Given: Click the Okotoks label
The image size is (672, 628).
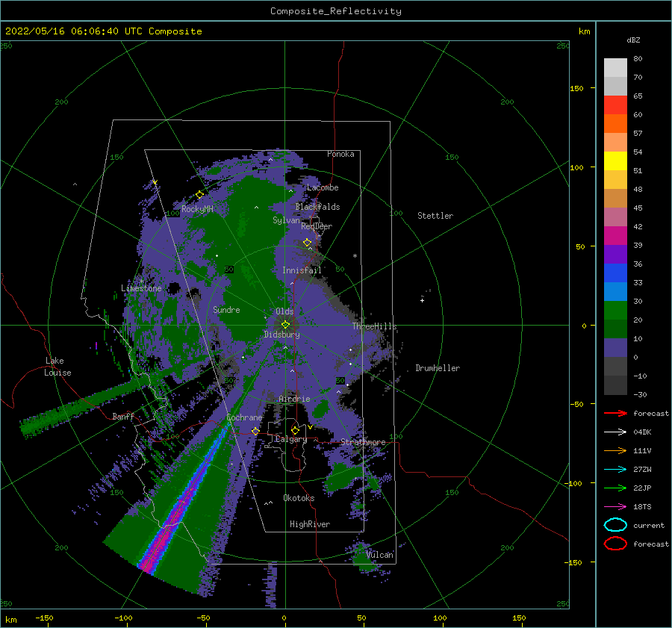Looking at the screenshot, I should (299, 498).
